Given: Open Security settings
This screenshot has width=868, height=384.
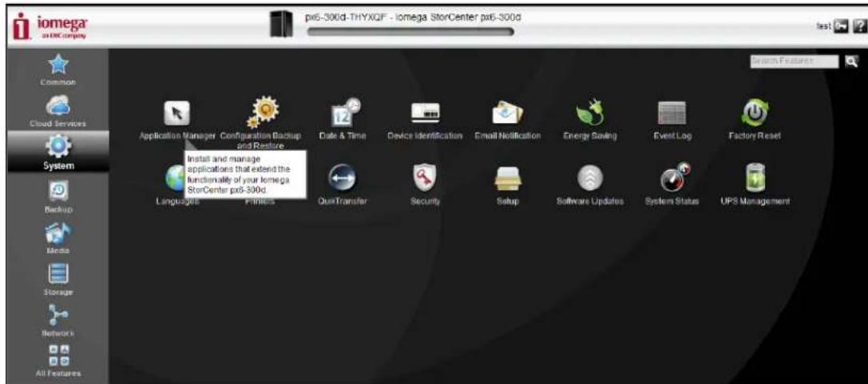Looking at the screenshot, I should click(425, 177).
